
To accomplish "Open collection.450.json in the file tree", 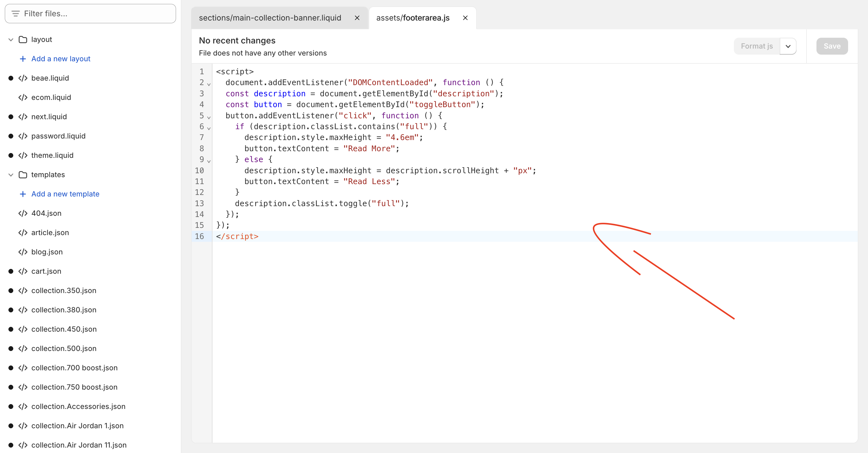I will click(64, 329).
